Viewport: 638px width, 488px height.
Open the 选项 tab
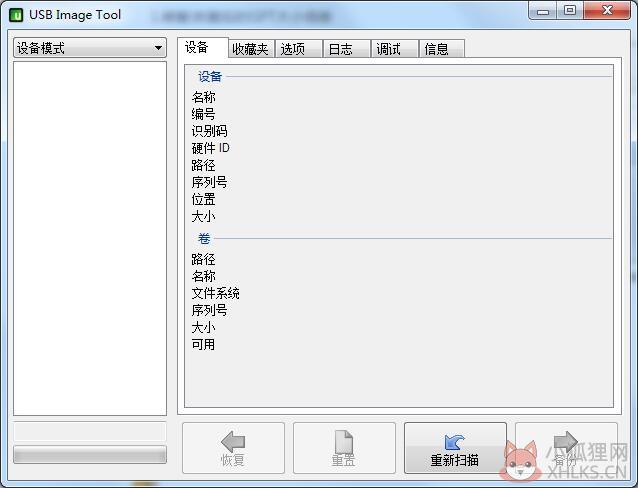point(298,49)
